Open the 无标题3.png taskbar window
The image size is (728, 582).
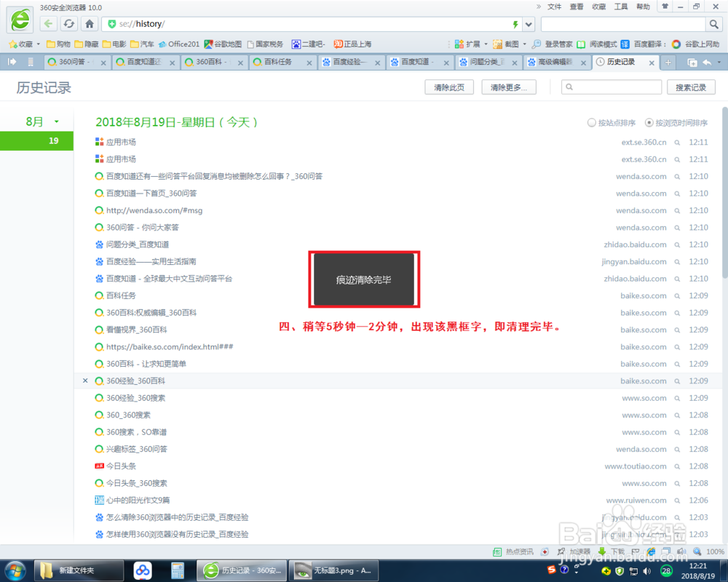333,570
